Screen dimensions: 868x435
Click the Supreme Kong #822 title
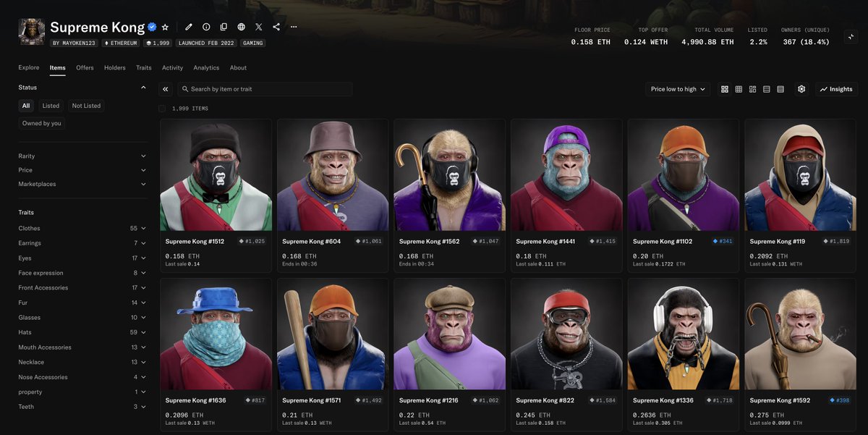pos(544,400)
